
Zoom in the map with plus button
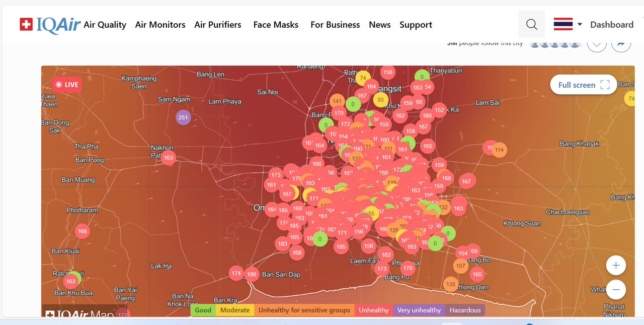click(x=616, y=265)
